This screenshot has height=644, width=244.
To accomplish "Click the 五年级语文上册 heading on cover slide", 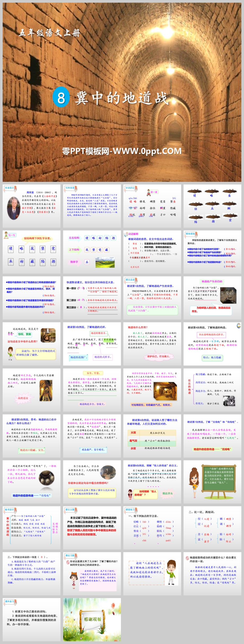I will coord(49,33).
